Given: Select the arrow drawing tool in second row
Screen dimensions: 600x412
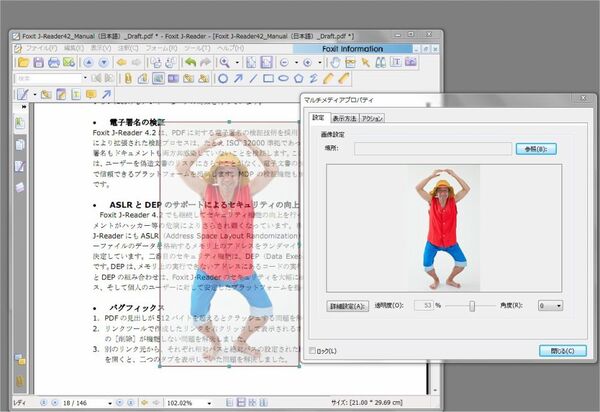Looking at the screenshot, I should 238,79.
